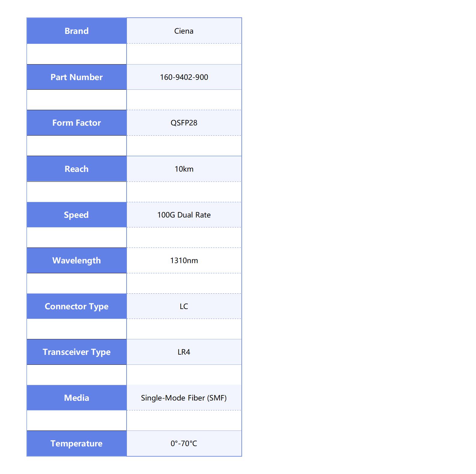
Task: Click the Temperature label cell
Action: tap(76, 443)
